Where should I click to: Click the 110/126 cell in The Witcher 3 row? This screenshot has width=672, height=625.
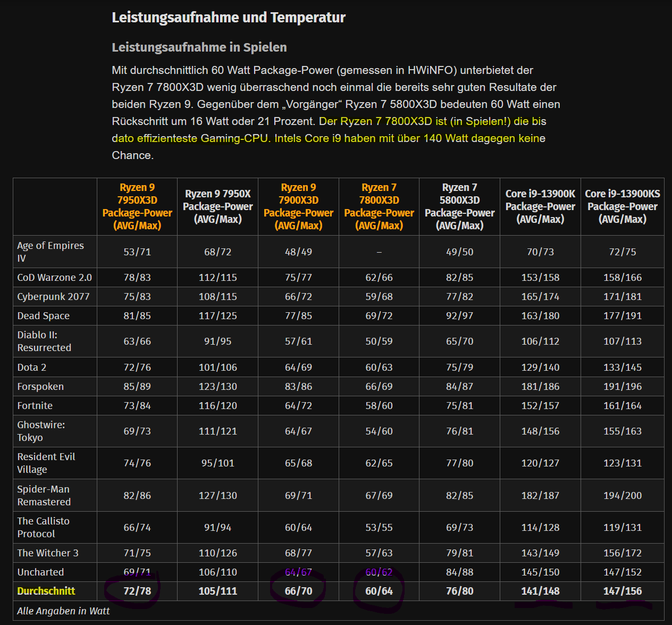[218, 553]
